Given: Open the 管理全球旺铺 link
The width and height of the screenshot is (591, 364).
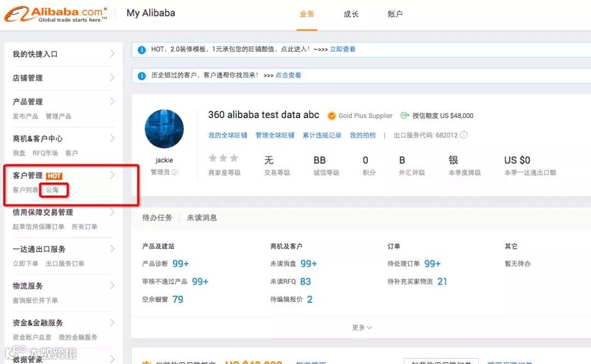Looking at the screenshot, I should pyautogui.click(x=275, y=135).
